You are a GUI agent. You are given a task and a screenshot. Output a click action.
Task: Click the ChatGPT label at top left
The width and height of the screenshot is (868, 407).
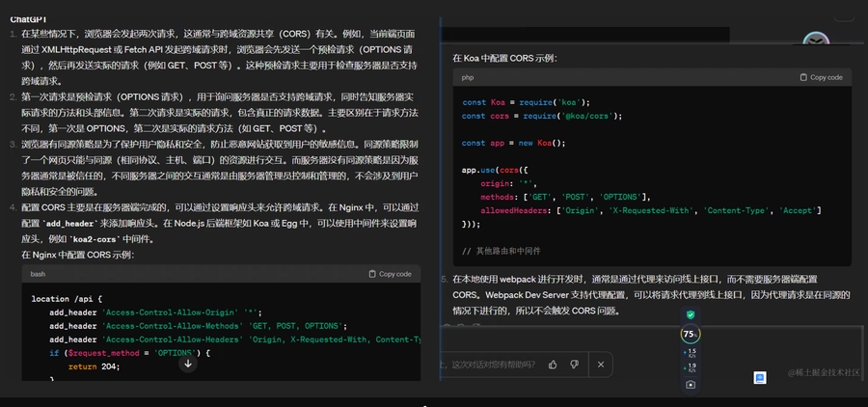pos(29,19)
